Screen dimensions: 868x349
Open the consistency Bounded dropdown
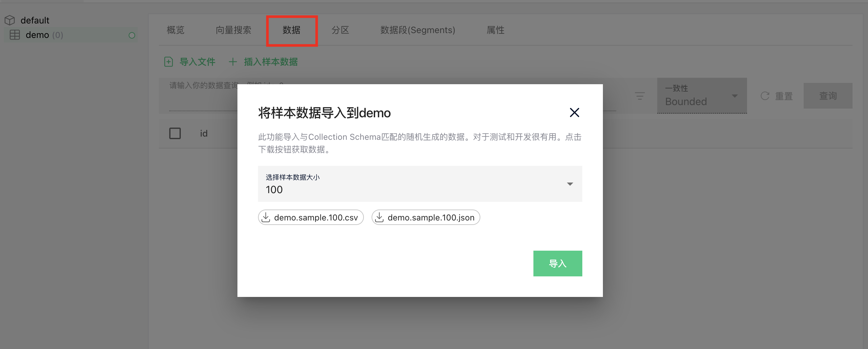(702, 96)
